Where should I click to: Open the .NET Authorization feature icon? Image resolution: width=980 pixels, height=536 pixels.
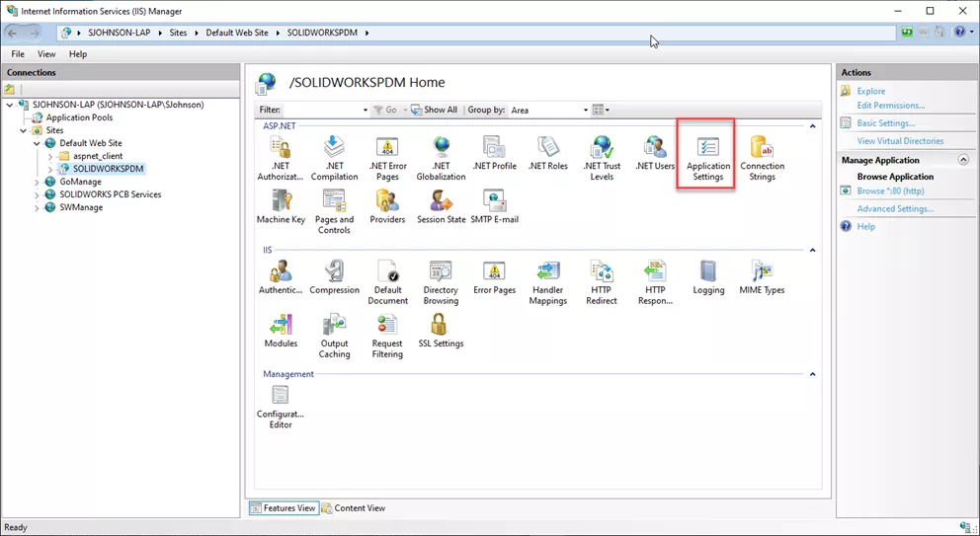(281, 158)
